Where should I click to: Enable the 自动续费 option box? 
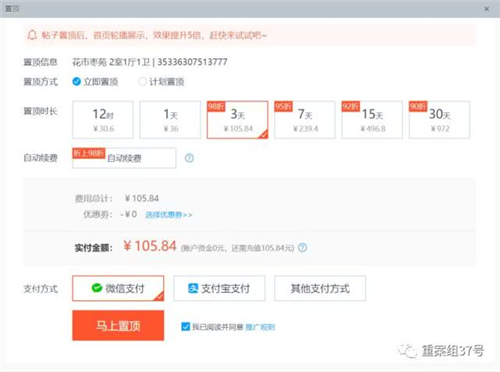coord(124,158)
